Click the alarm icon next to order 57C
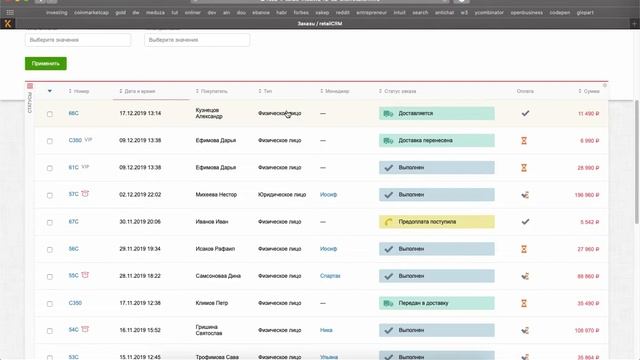Viewport: 640px width, 360px height. click(85, 193)
